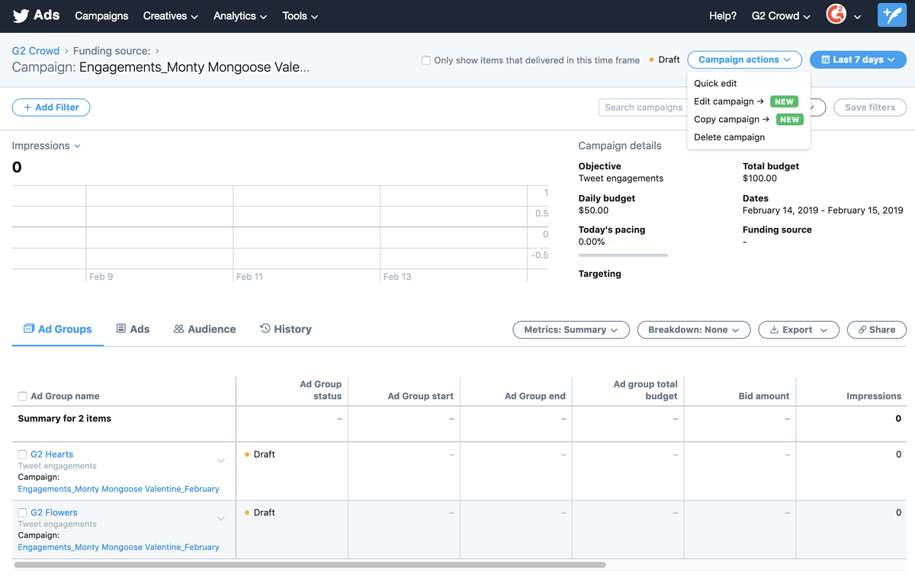Choose Copy campaign menu entry

[x=748, y=119]
